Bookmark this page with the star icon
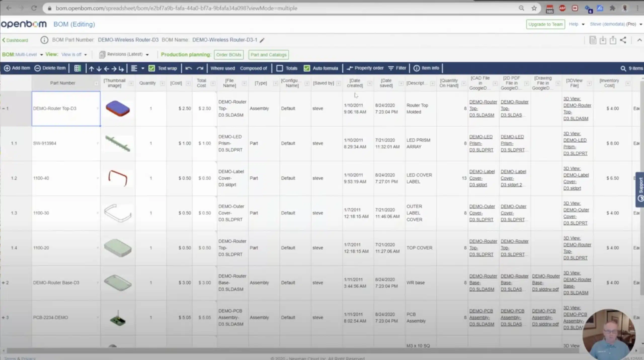 tap(534, 8)
